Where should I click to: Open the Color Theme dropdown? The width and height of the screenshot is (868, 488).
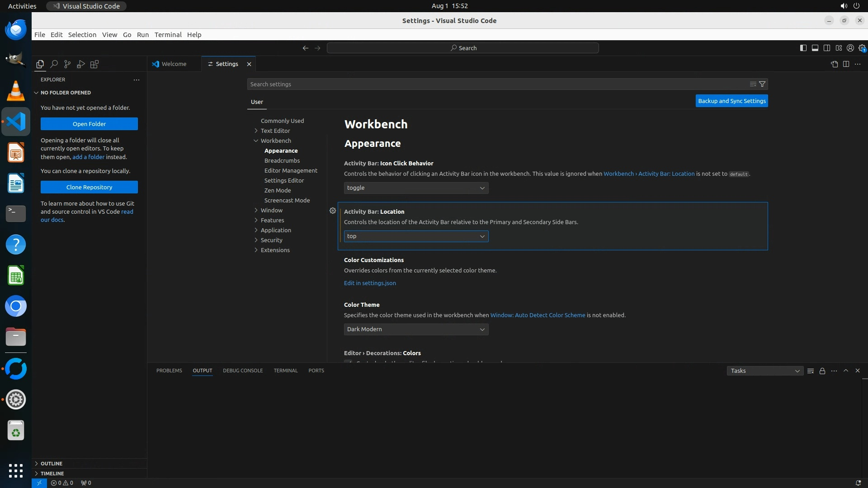point(416,329)
